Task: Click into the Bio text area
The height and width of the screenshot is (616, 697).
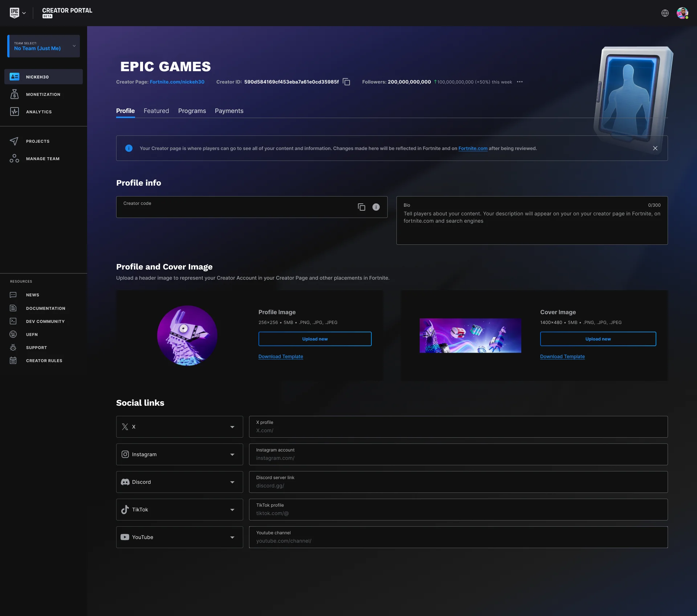Action: click(532, 220)
